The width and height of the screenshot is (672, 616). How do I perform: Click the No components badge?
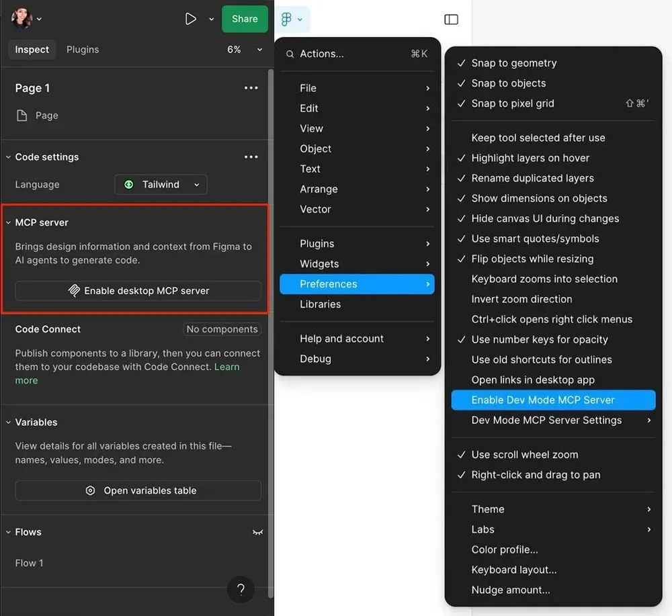click(222, 329)
